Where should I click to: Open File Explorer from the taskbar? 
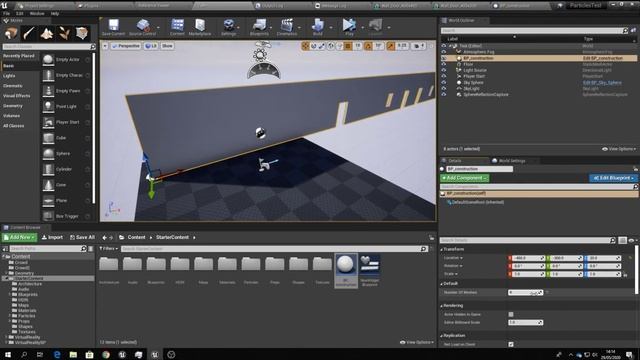point(73,355)
